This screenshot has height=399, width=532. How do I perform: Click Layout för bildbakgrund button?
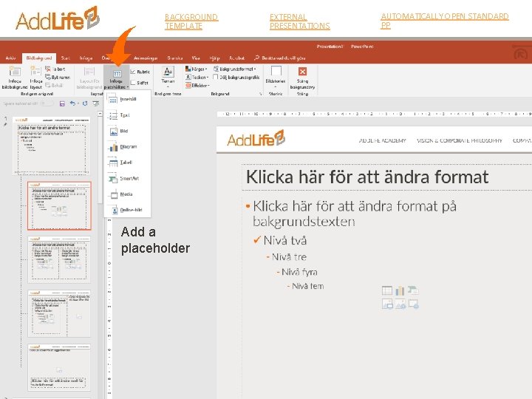(89, 78)
